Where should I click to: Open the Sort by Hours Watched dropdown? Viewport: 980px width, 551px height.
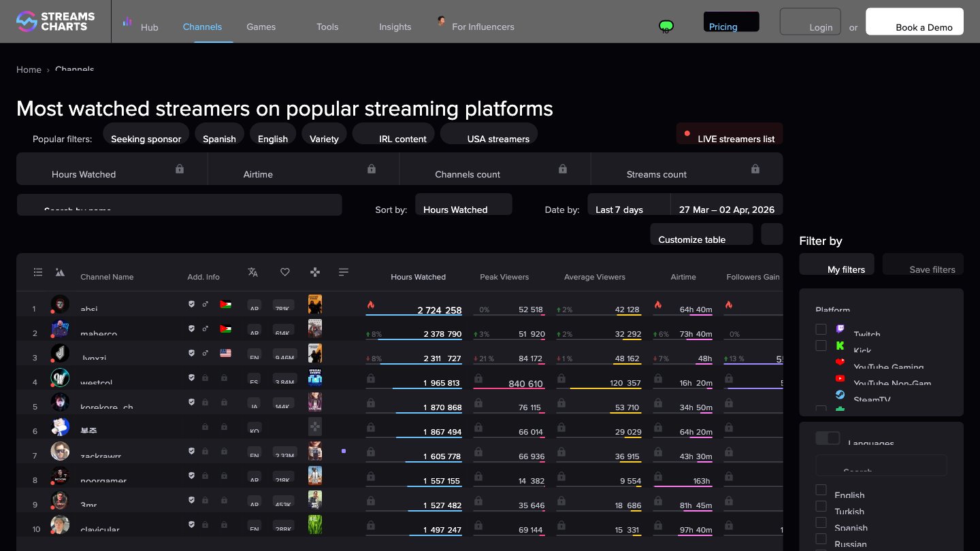pos(463,204)
